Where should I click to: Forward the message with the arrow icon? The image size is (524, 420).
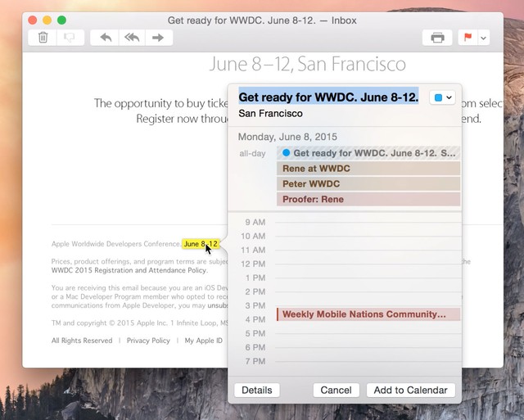click(x=159, y=38)
